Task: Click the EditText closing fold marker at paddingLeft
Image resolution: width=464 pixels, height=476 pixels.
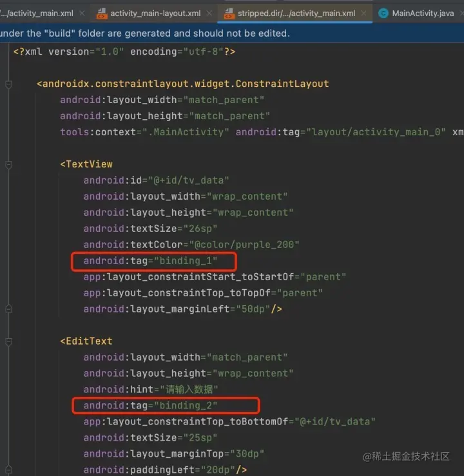Action: [9, 470]
